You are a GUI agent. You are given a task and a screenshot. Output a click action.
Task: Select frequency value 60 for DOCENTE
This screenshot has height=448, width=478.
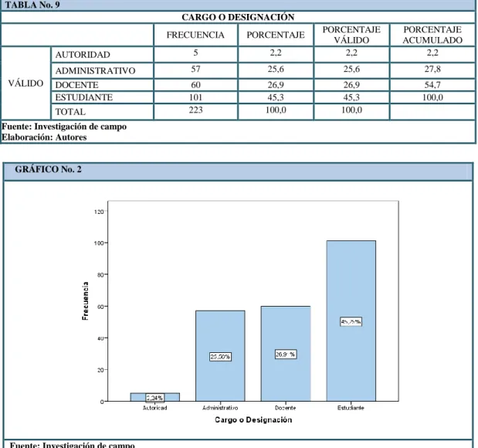tap(195, 85)
